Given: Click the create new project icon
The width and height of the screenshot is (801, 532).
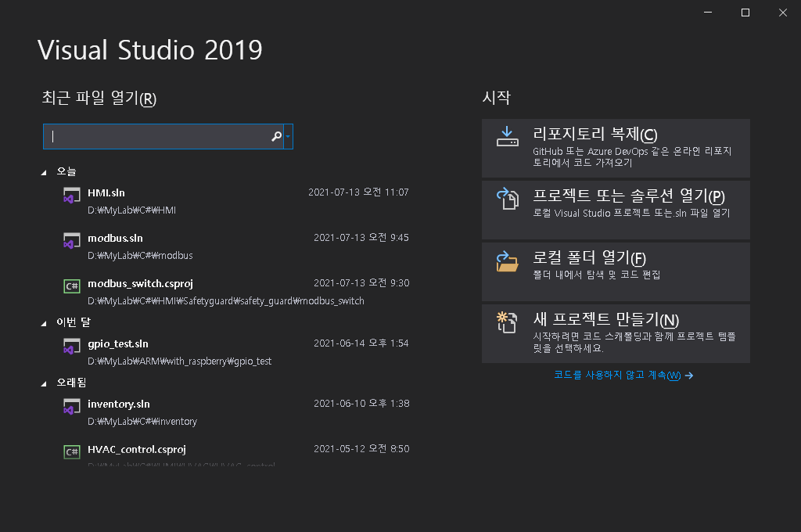Looking at the screenshot, I should point(507,322).
